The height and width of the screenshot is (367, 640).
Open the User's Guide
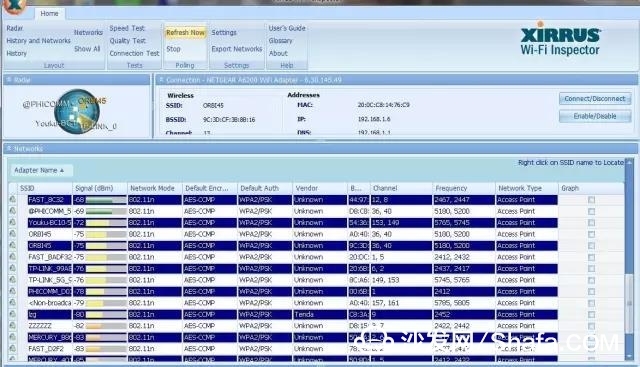tap(287, 28)
